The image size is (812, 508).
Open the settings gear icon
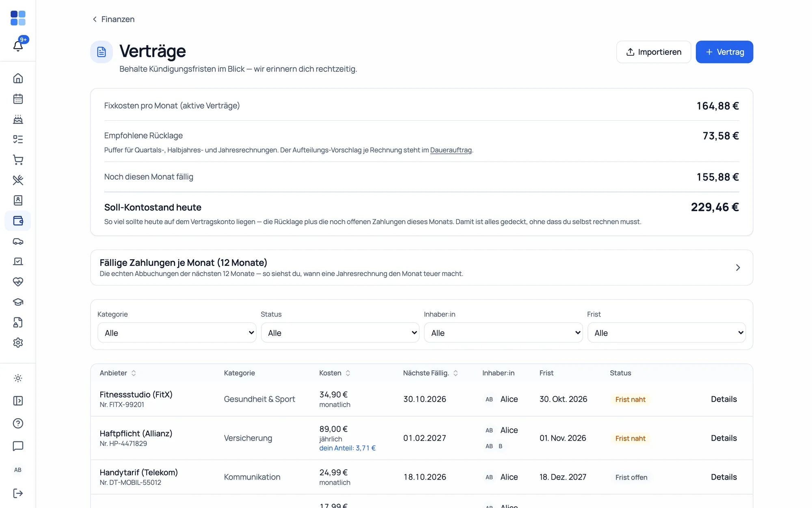[x=18, y=343]
